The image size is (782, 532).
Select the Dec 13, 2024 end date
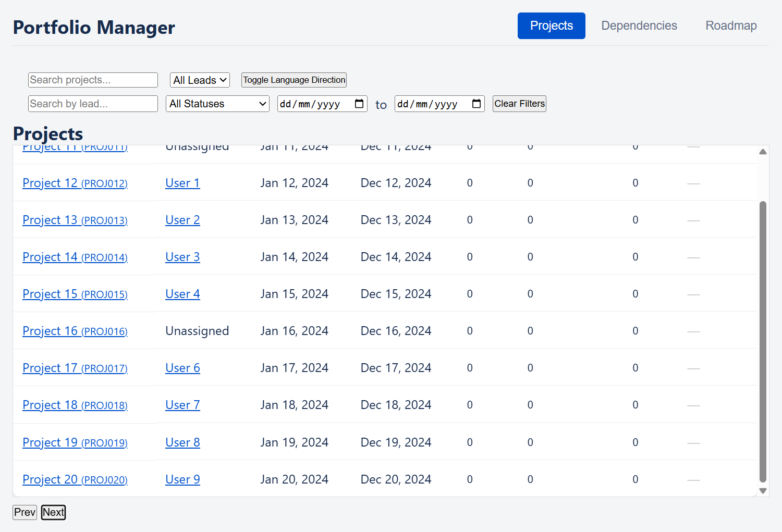click(396, 220)
